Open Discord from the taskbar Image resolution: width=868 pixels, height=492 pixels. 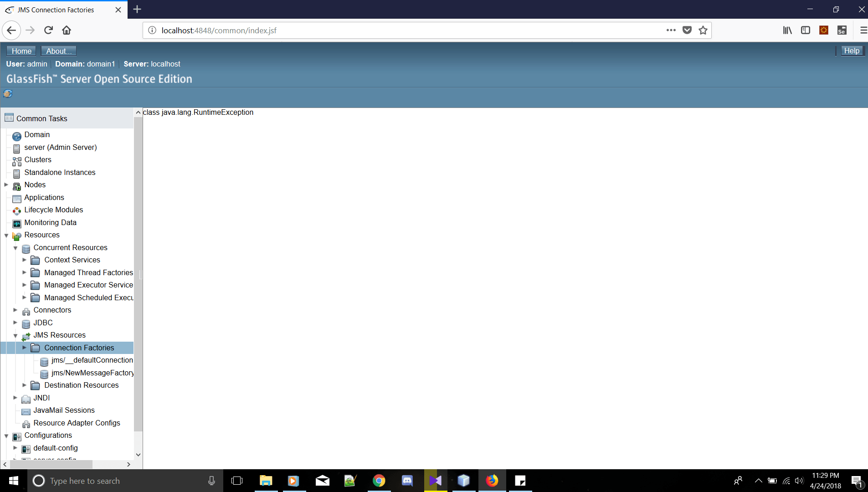[407, 481]
